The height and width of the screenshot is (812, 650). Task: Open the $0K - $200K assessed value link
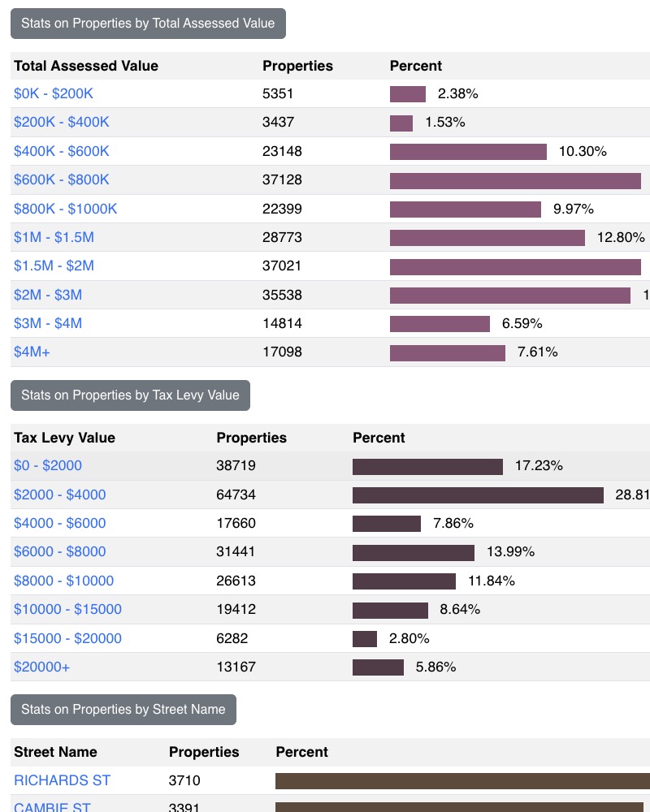54,93
